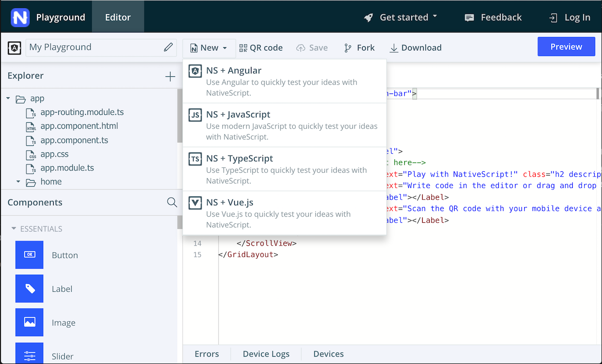Screen dimensions: 602x364
Task: Click the app folder icon
Action: point(20,99)
